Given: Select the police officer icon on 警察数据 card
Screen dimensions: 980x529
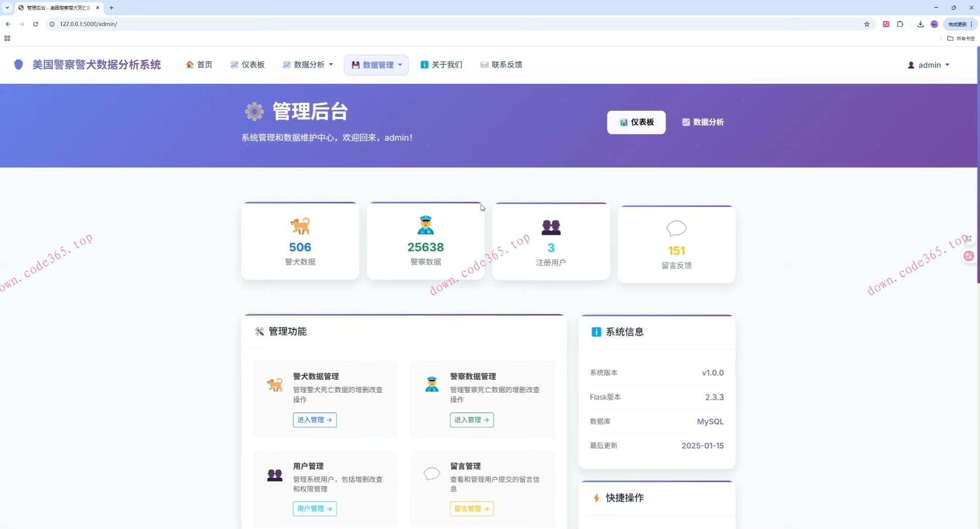Looking at the screenshot, I should (x=426, y=225).
